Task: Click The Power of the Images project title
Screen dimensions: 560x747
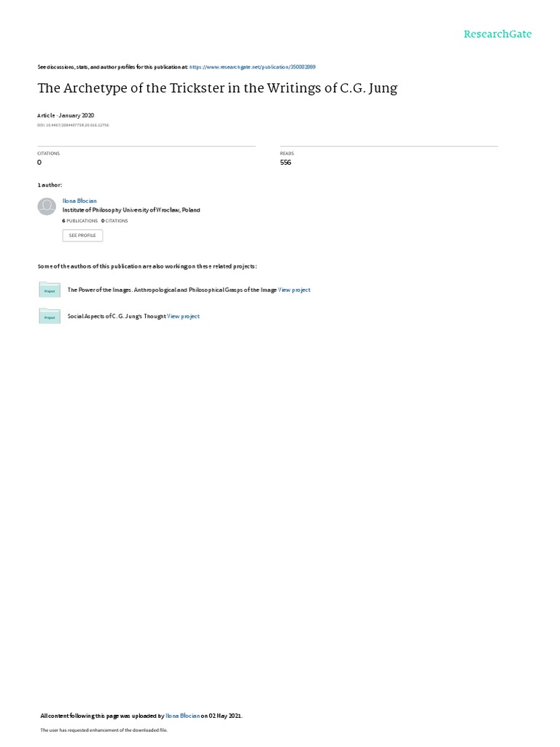Action: click(x=172, y=290)
